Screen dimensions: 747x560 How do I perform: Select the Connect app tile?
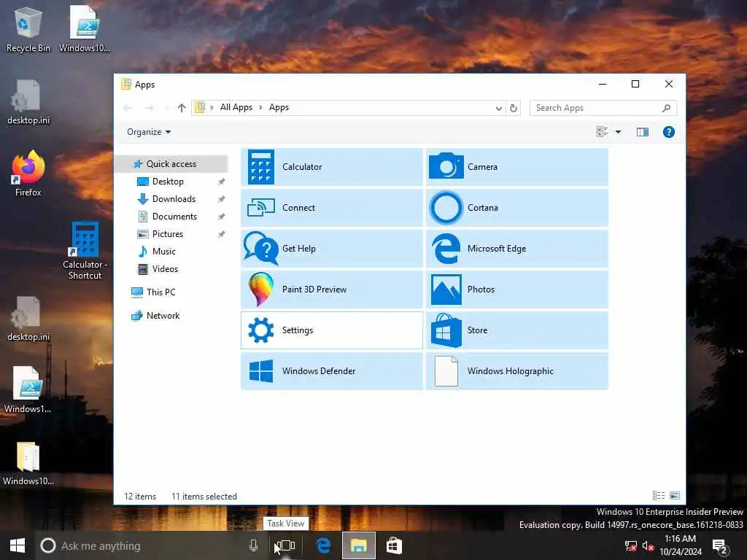point(332,208)
